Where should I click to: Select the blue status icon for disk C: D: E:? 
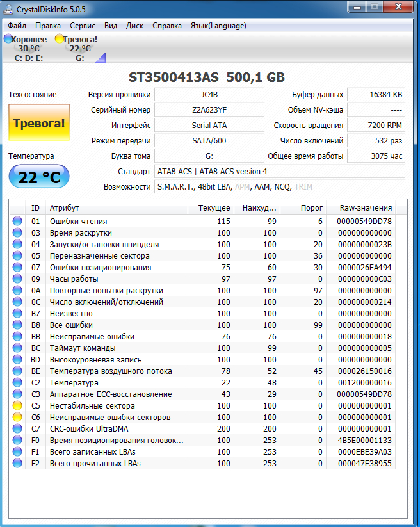[x=8, y=39]
